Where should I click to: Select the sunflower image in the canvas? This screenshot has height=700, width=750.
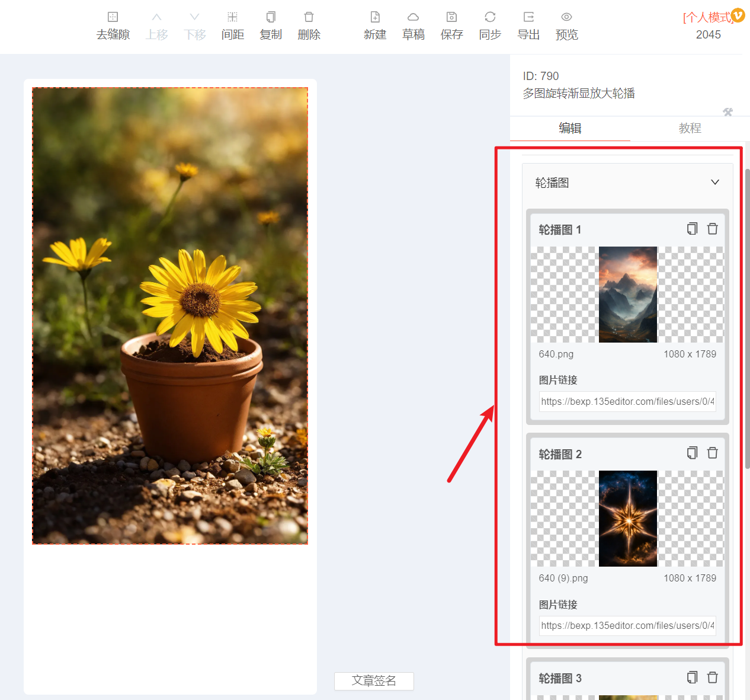pos(170,316)
